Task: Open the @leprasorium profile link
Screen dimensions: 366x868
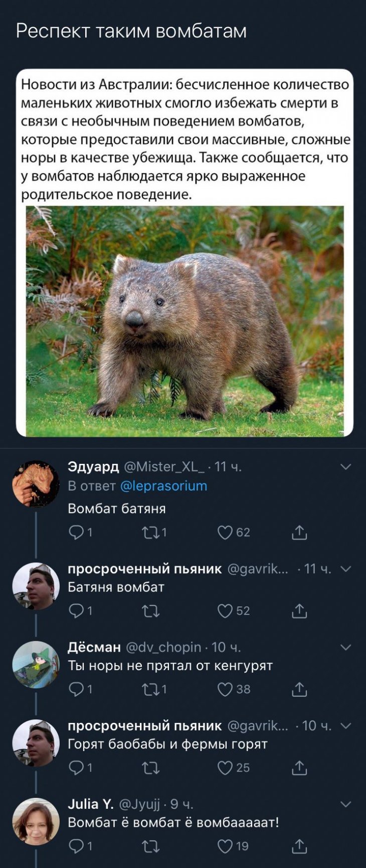Action: point(164,486)
